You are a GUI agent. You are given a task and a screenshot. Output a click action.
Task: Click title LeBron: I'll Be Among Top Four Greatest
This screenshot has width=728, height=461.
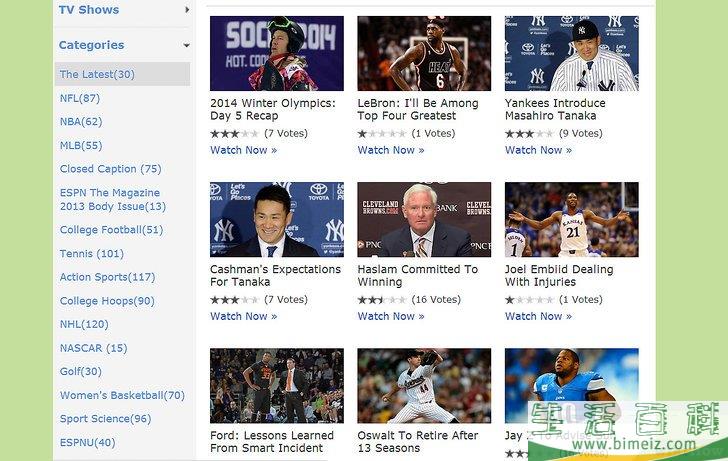[418, 110]
